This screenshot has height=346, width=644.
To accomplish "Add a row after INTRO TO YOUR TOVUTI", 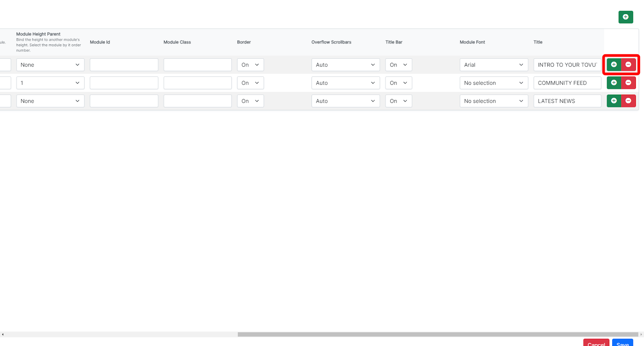I will coord(614,64).
